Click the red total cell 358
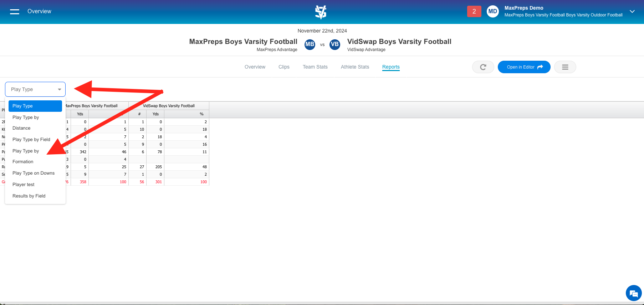The image size is (644, 305). [x=80, y=182]
